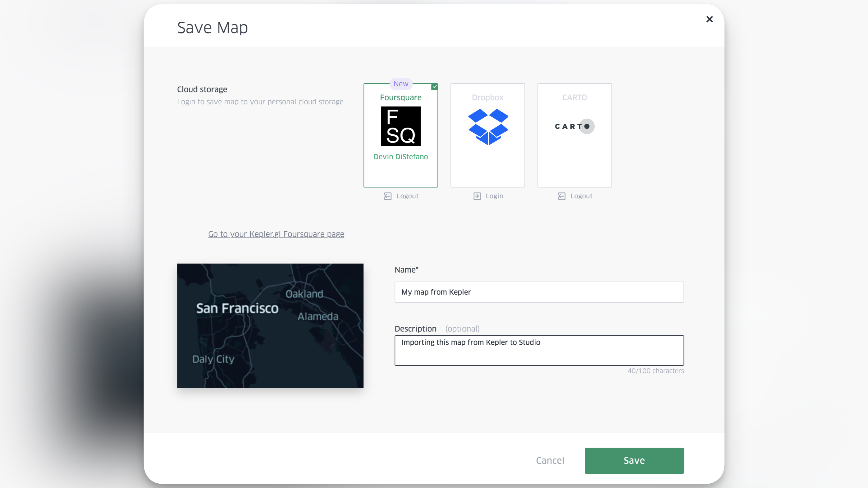868x488 pixels.
Task: Click the Devin DiStefano account name
Action: click(x=401, y=156)
